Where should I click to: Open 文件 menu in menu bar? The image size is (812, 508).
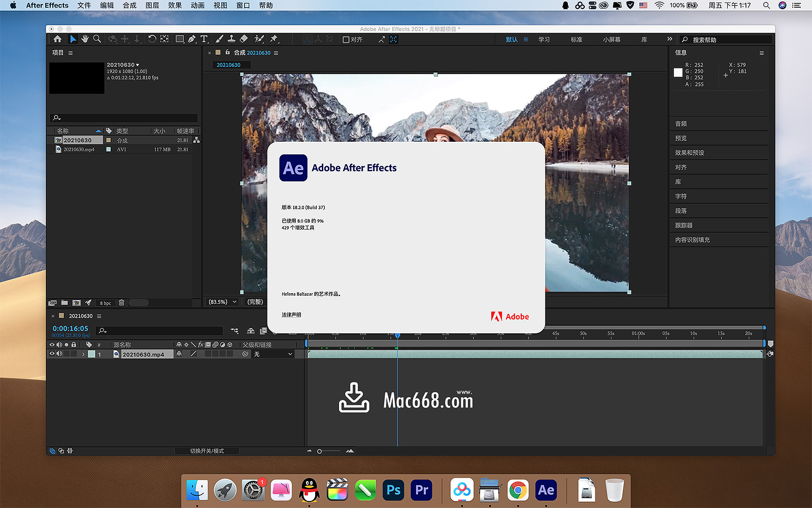[x=84, y=6]
